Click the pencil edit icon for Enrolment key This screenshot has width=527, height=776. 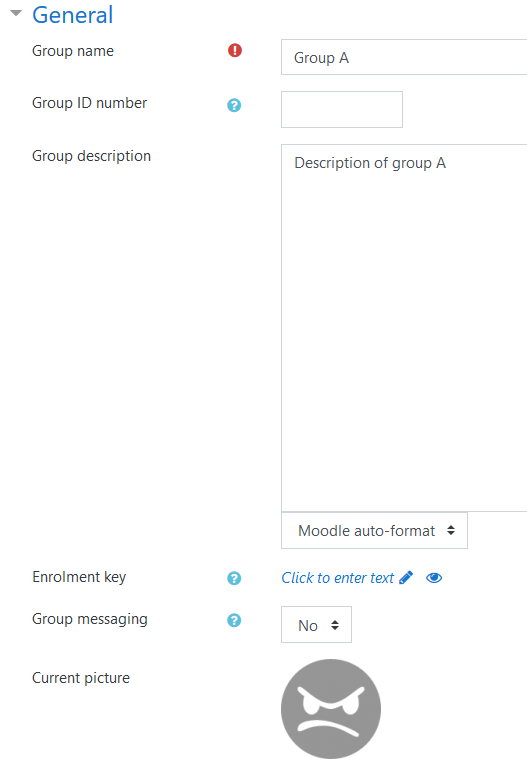[x=406, y=578]
